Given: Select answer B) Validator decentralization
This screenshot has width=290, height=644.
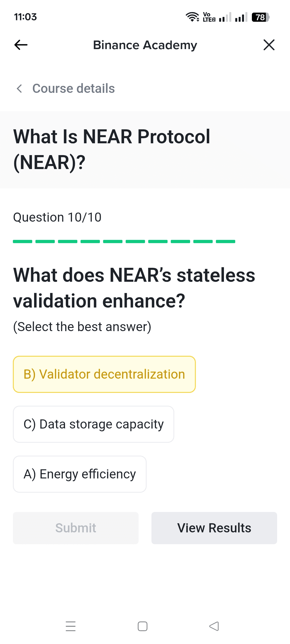Looking at the screenshot, I should [x=104, y=374].
